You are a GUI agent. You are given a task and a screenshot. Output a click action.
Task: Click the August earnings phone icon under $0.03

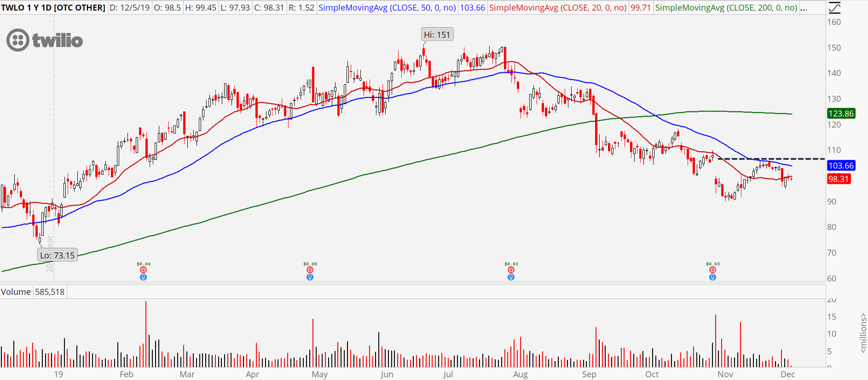pos(511,270)
